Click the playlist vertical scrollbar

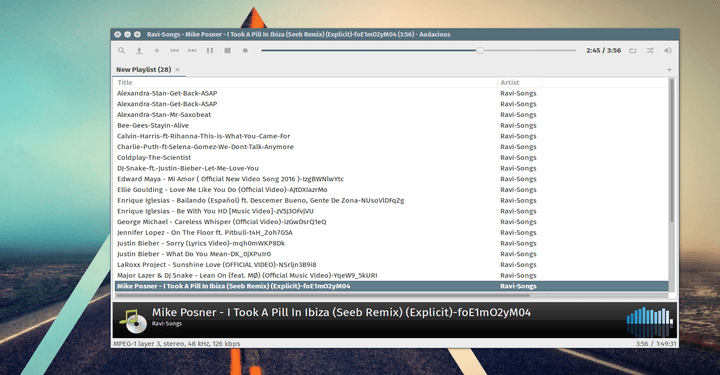coord(672,151)
